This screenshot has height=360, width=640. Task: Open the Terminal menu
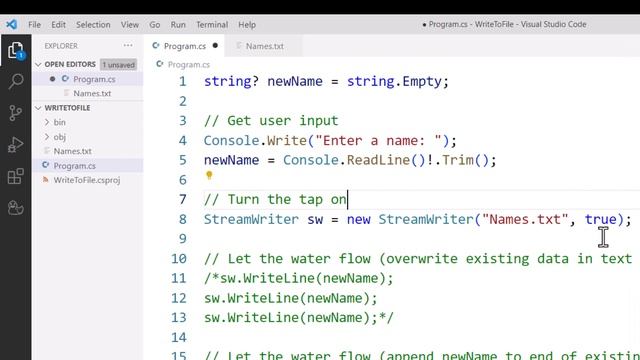212,24
